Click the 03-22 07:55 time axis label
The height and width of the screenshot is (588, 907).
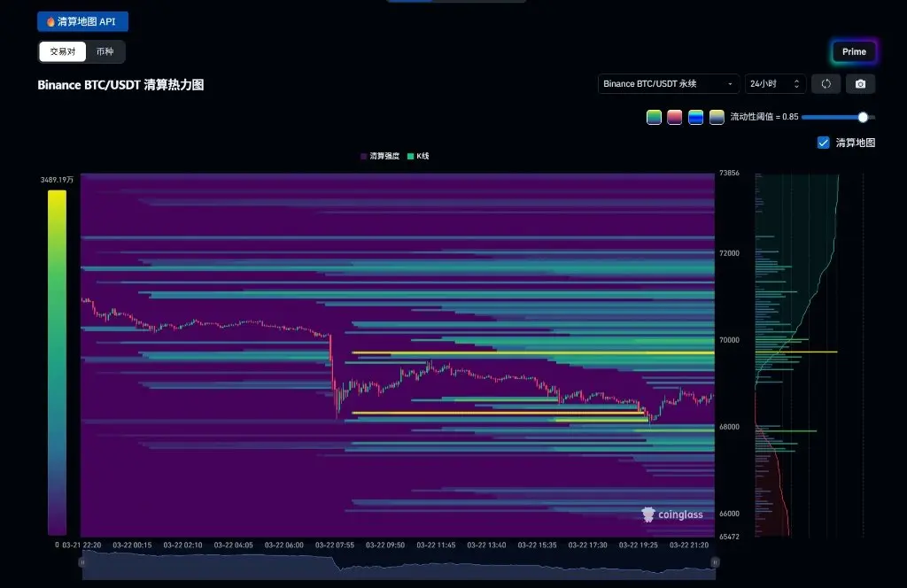(334, 545)
